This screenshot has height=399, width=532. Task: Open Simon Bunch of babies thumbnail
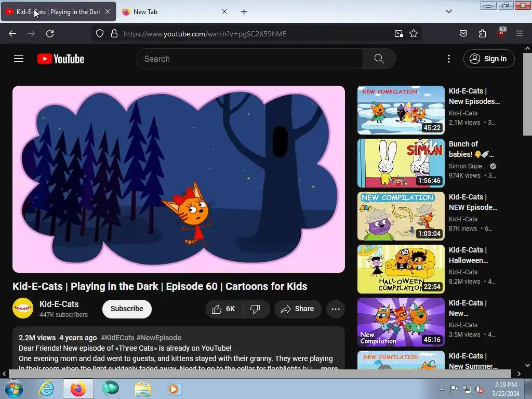click(x=401, y=163)
